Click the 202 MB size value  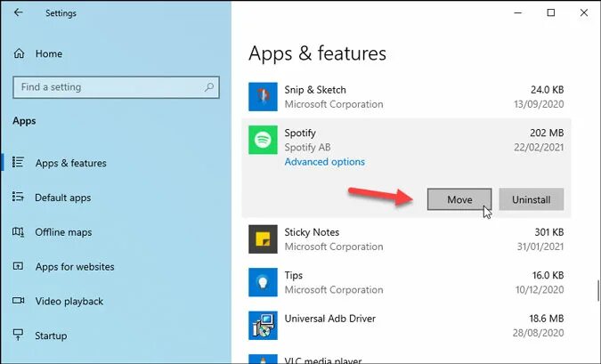click(x=547, y=133)
